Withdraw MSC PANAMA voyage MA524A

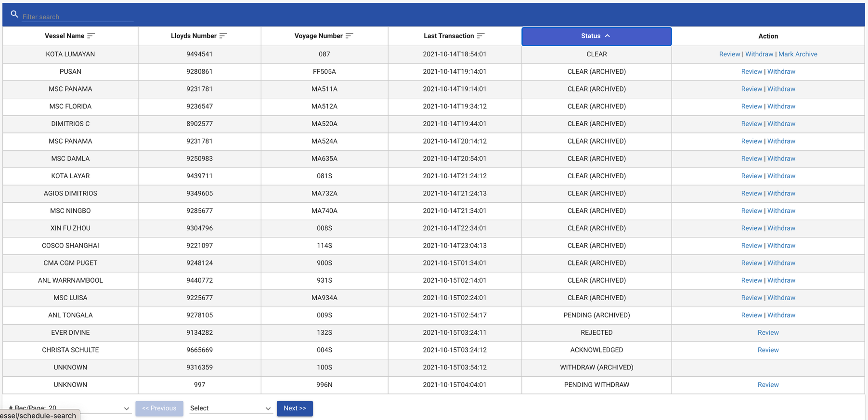click(781, 141)
